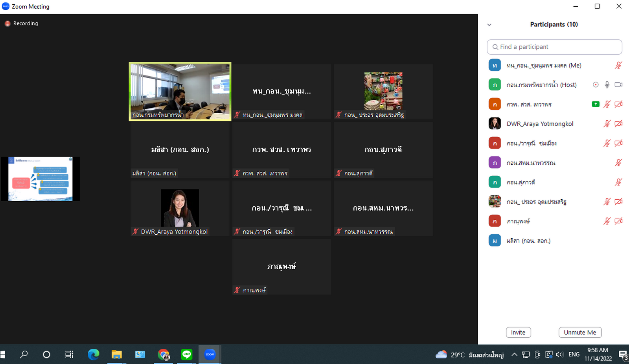The width and height of the screenshot is (629, 364).
Task: Click the Find a participant search field
Action: pos(554,47)
